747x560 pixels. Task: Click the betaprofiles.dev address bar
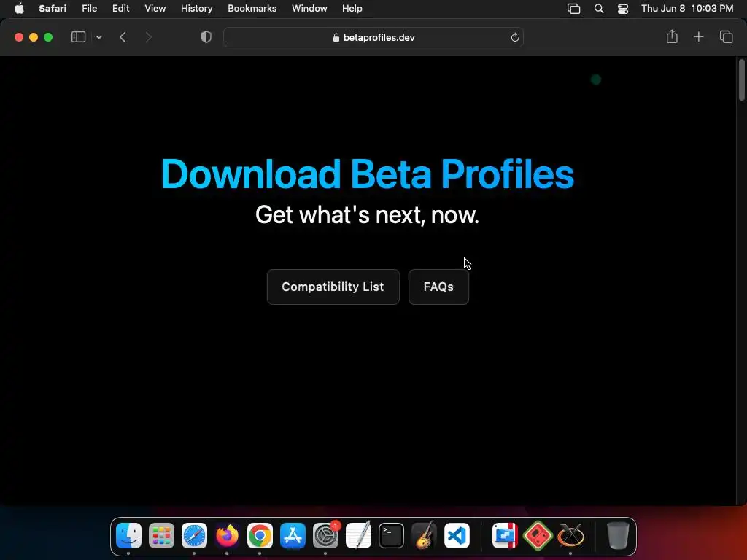(x=373, y=37)
